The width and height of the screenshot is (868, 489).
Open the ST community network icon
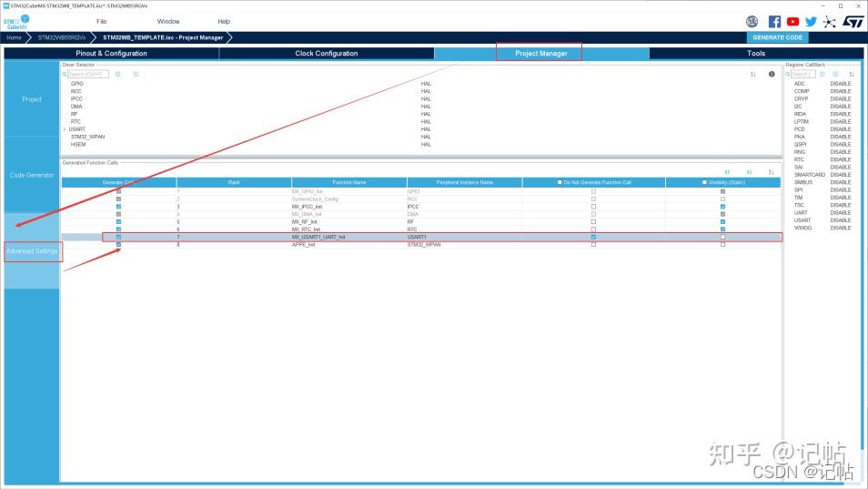pyautogui.click(x=829, y=22)
